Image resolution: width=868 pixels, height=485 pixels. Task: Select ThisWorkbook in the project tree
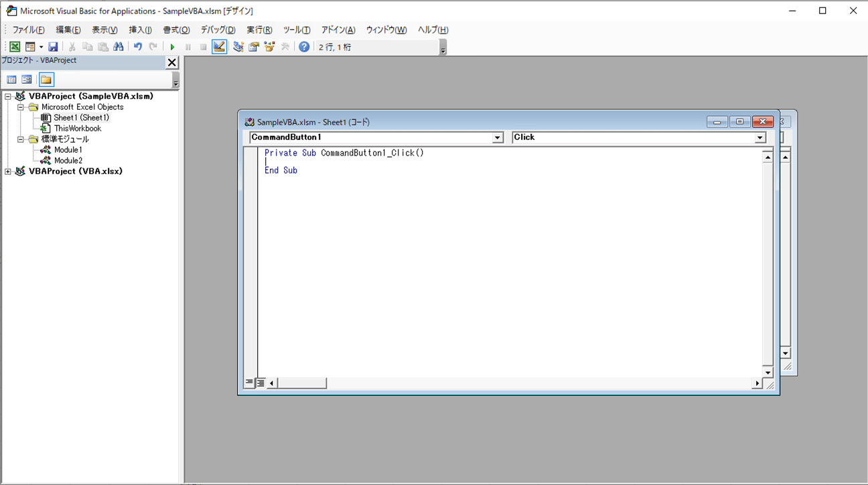tap(78, 129)
